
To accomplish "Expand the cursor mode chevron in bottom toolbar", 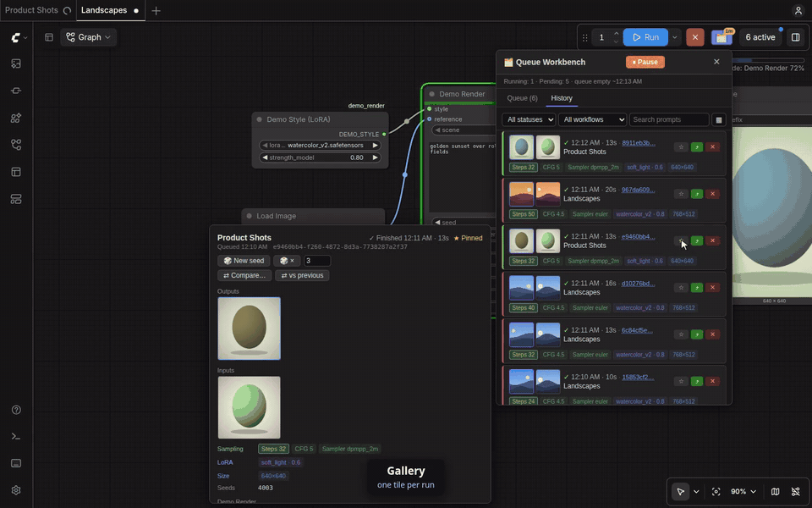I will coord(696,491).
